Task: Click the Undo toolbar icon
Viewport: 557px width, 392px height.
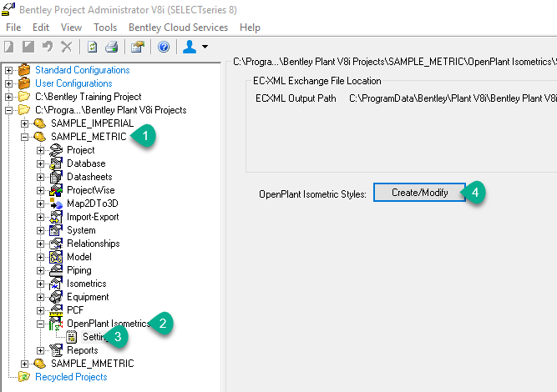Action: click(48, 47)
